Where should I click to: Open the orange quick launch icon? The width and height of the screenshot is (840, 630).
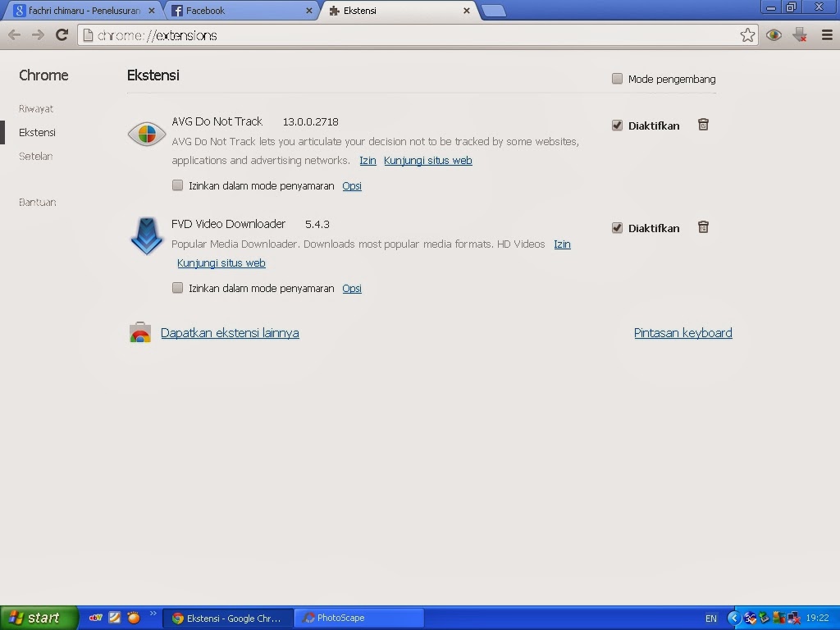[134, 618]
